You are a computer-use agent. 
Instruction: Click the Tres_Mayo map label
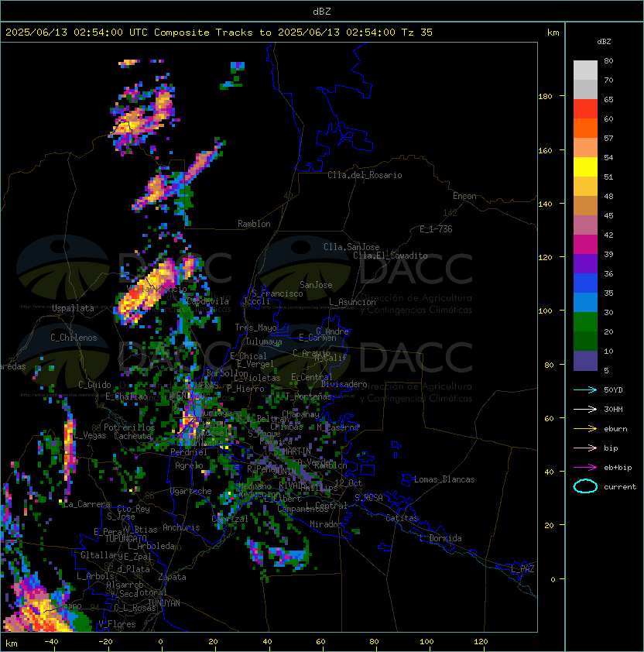(x=255, y=328)
